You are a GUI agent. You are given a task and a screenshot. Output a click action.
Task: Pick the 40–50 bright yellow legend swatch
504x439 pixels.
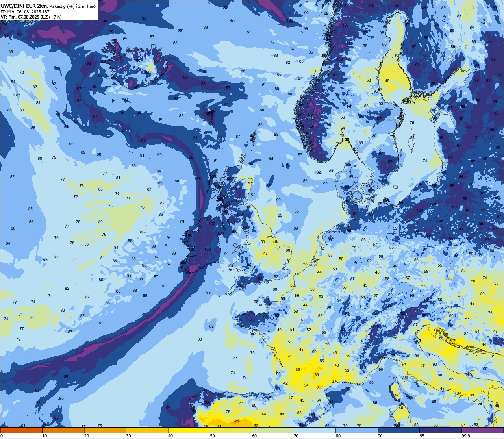[x=189, y=430]
